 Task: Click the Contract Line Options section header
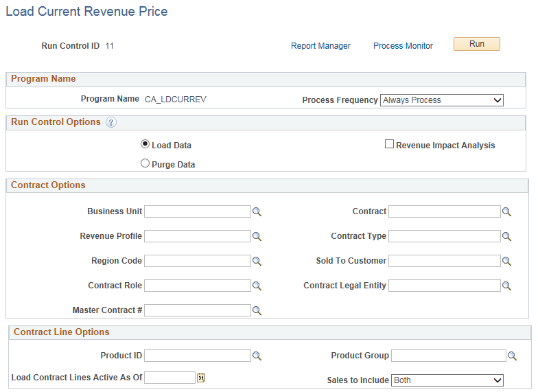(62, 332)
